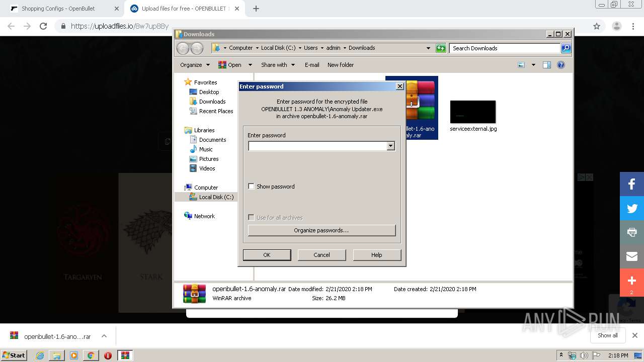Viewport: 644px width, 362px height.
Task: Open Internet Explorer from the taskbar
Action: coord(40,355)
